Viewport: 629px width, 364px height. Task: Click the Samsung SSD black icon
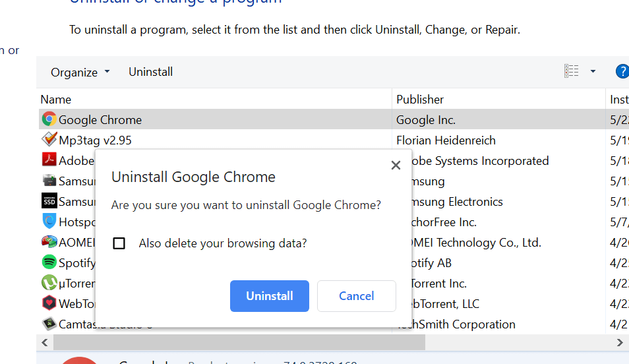pyautogui.click(x=49, y=200)
